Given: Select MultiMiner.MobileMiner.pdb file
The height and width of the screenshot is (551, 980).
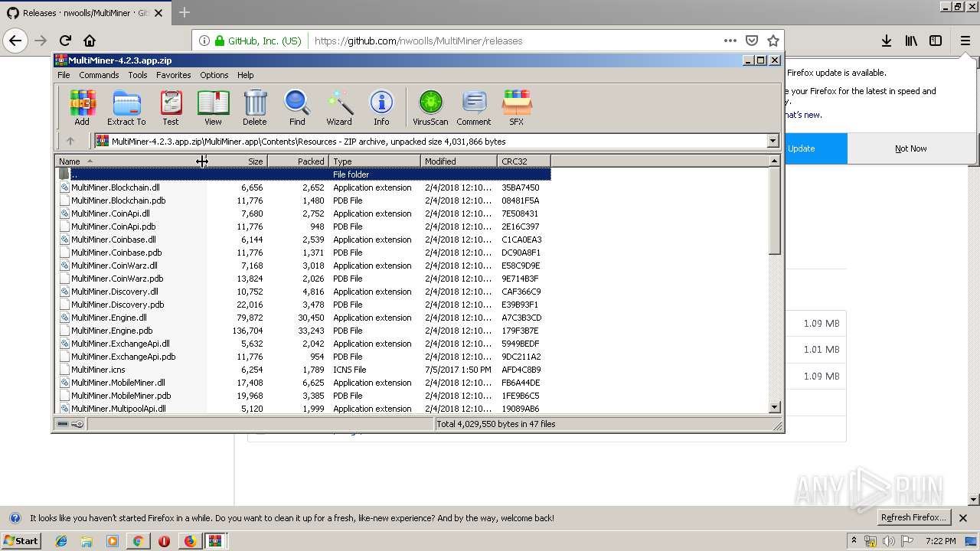Looking at the screenshot, I should [121, 396].
